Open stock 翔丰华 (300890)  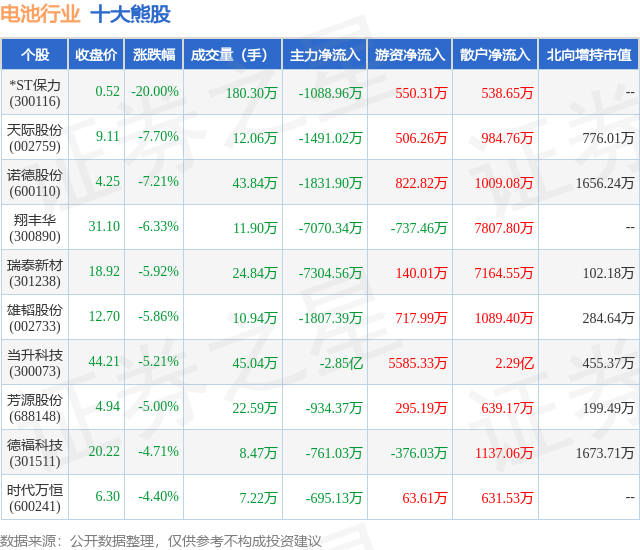click(35, 228)
